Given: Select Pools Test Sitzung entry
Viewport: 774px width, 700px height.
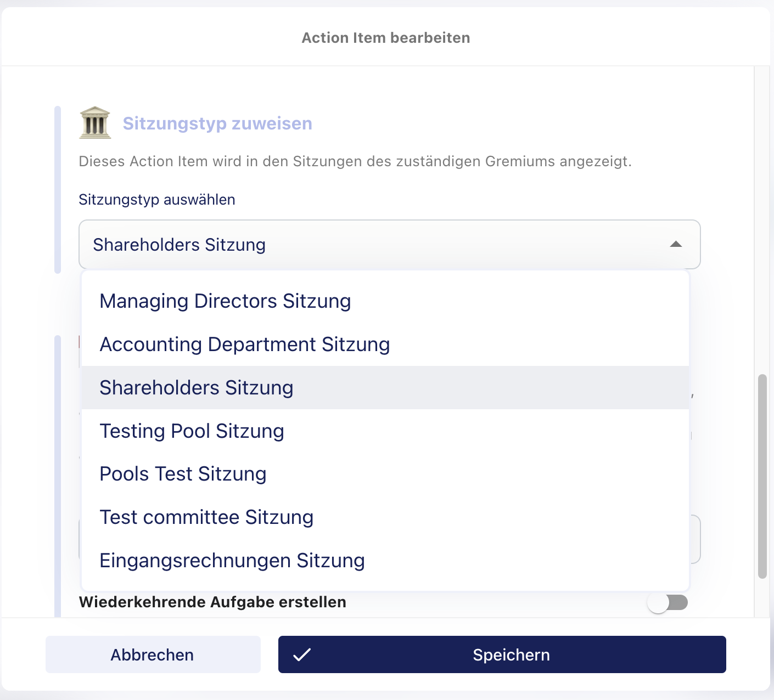Looking at the screenshot, I should pos(385,474).
